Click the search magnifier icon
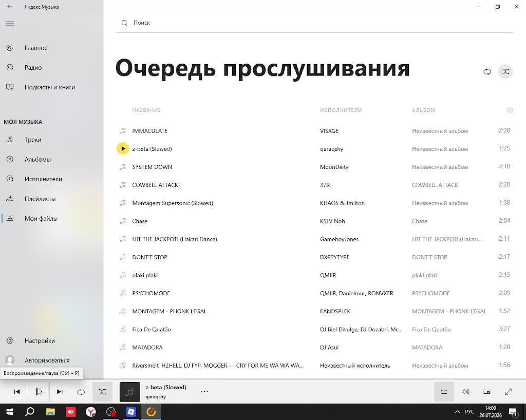The image size is (526, 420). 124,23
